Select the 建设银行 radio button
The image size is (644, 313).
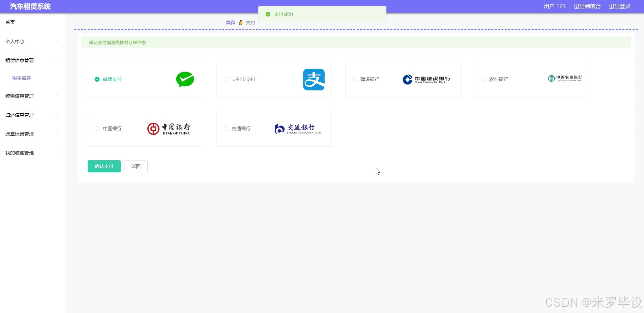tap(355, 79)
